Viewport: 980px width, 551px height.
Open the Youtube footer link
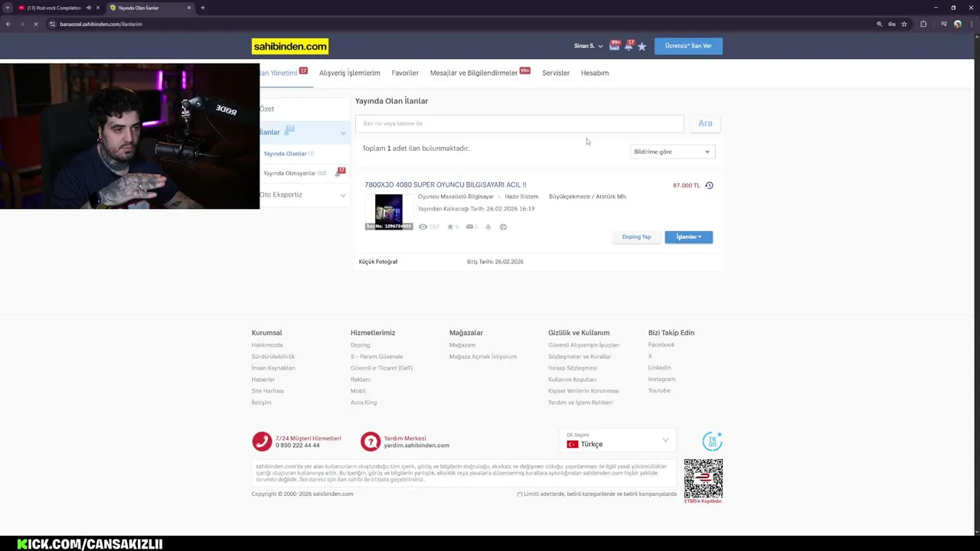[659, 391]
